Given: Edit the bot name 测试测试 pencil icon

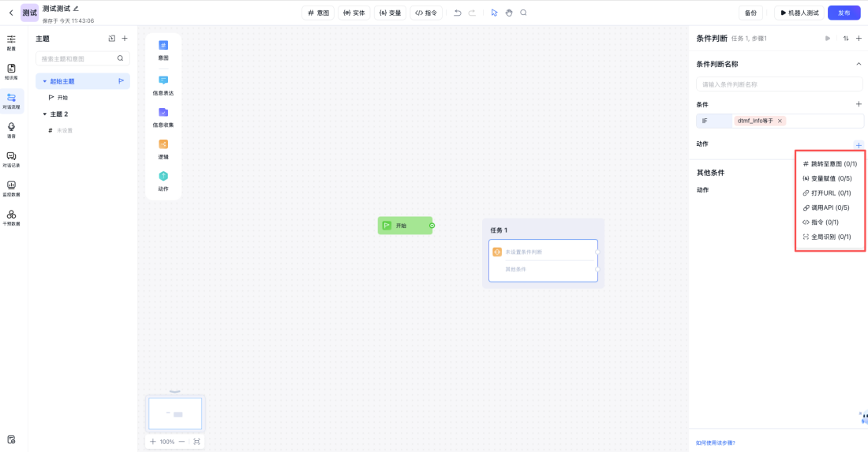Looking at the screenshot, I should 76,9.
